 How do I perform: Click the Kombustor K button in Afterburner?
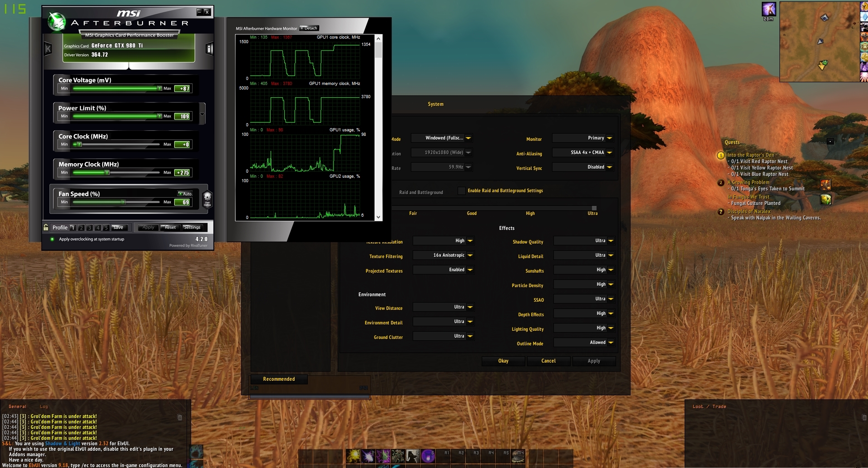[48, 49]
